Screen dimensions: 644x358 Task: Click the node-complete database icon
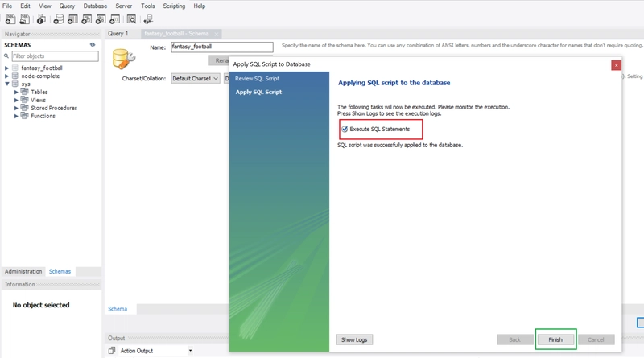point(15,76)
